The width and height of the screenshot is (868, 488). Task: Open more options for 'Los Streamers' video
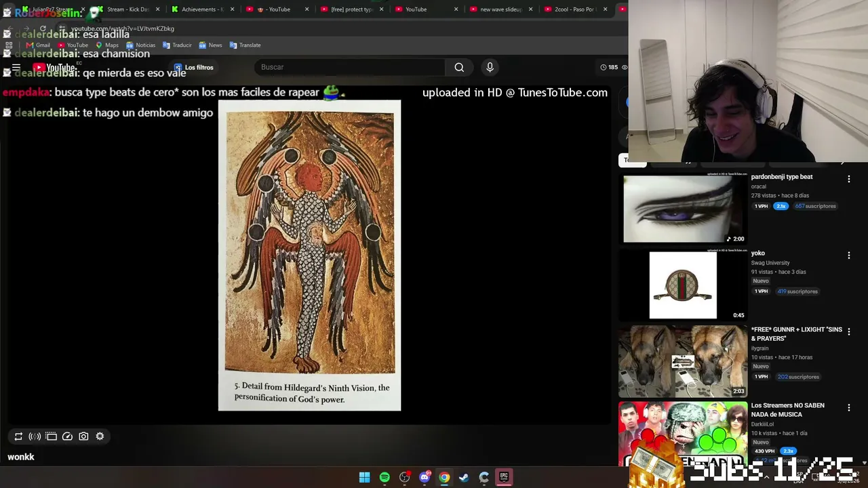coord(848,408)
